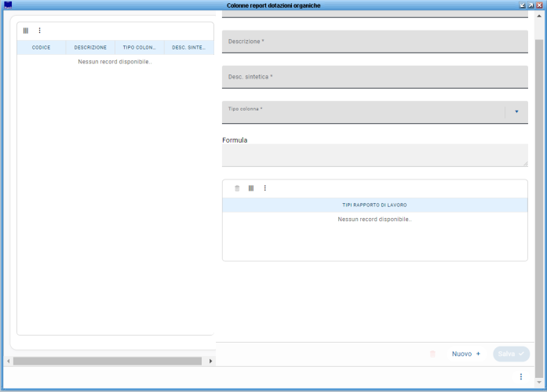Focus the Descrizione input field
The height and width of the screenshot is (392, 547).
click(x=374, y=42)
